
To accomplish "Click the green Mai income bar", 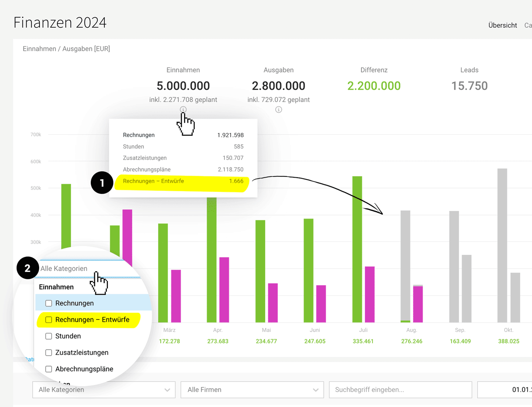I will click(260, 271).
